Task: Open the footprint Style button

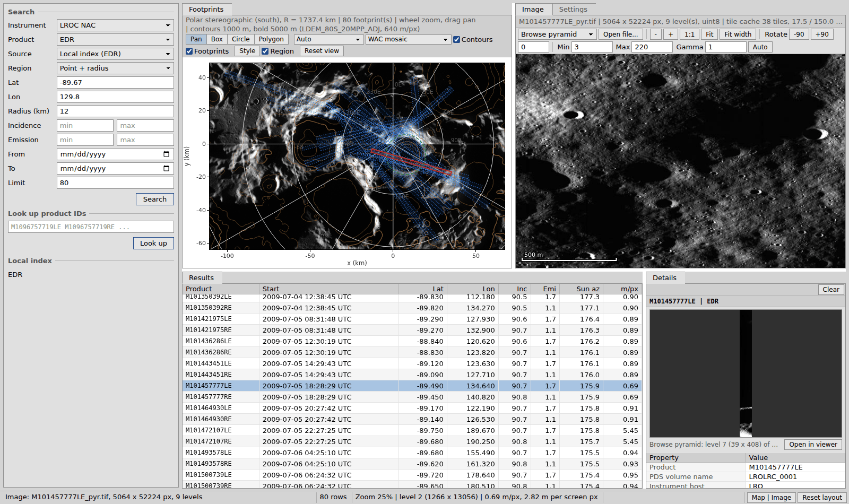Action: (247, 51)
